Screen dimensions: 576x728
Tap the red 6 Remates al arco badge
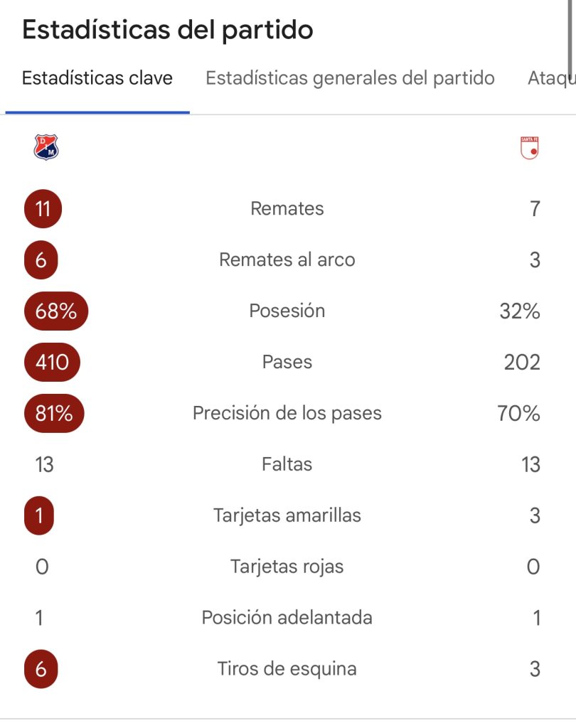point(41,260)
